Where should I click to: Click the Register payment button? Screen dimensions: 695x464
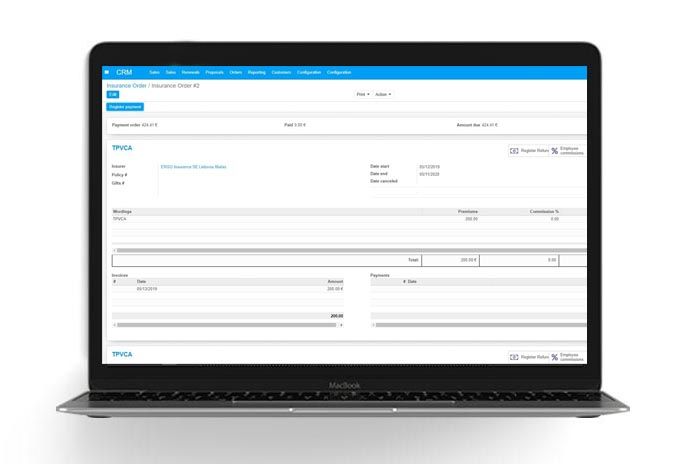click(x=126, y=107)
